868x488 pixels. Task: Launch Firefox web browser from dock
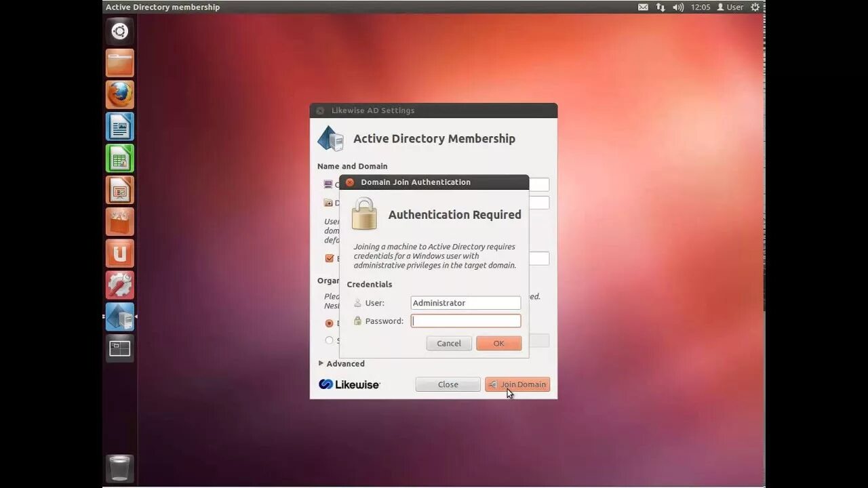120,95
